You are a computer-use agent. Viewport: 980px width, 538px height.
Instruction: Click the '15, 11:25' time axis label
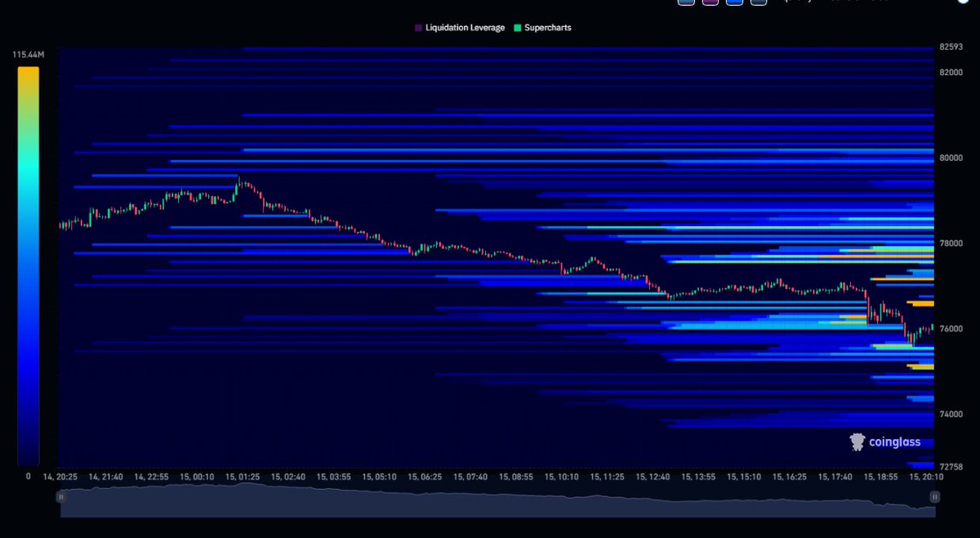pyautogui.click(x=608, y=476)
